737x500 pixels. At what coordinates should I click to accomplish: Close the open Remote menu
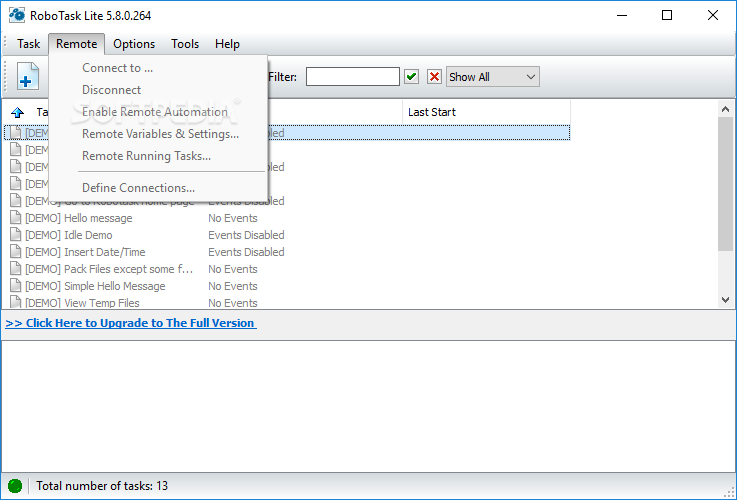(77, 44)
